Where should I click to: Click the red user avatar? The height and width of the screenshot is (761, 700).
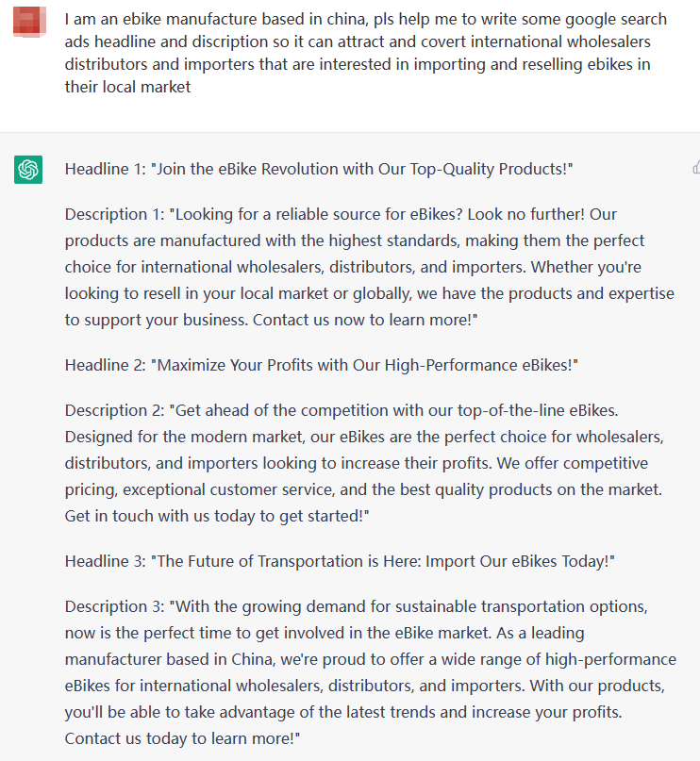coord(29,22)
